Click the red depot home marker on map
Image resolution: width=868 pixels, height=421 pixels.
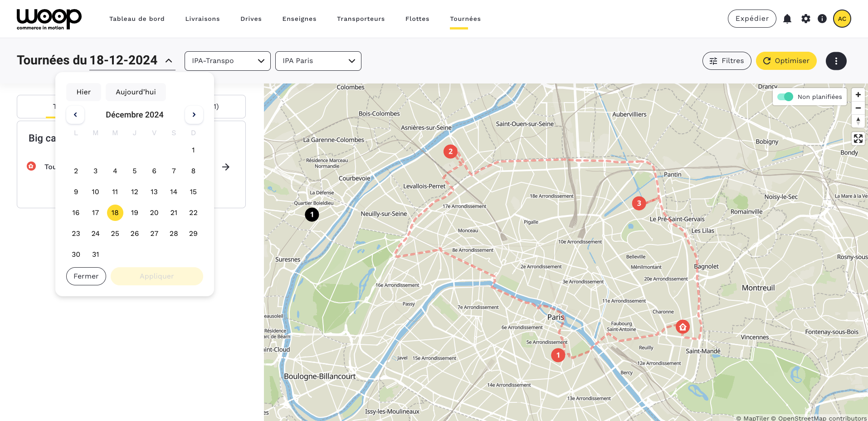tap(683, 327)
